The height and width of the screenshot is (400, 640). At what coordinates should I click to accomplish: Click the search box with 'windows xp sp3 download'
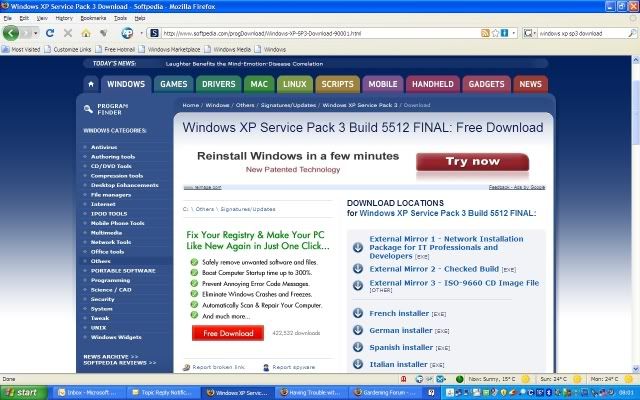click(582, 33)
